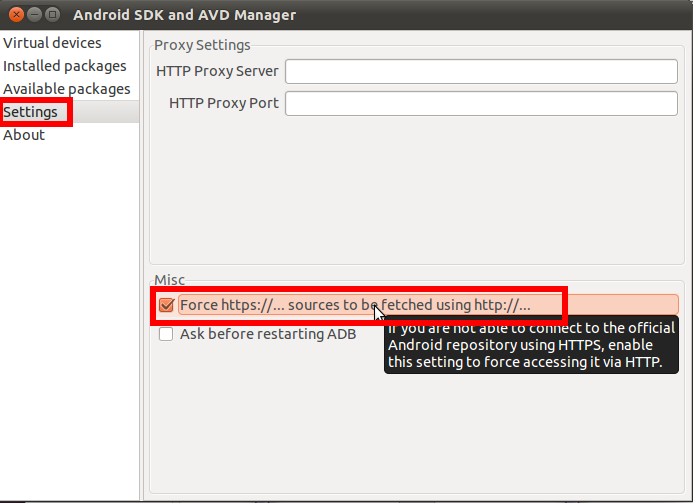
Task: Click the Ask before restarting ADB label
Action: click(x=268, y=334)
